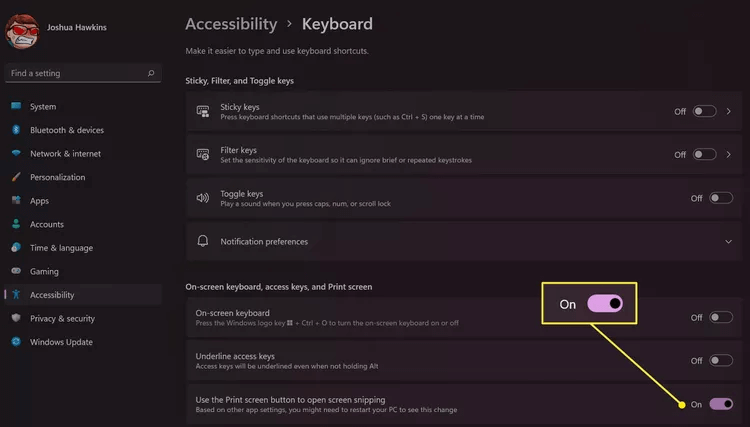Click the Windows Update icon in sidebar

16,341
